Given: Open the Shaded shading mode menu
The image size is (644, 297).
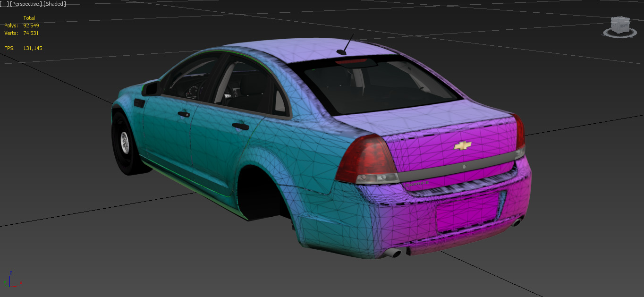Looking at the screenshot, I should (x=55, y=4).
